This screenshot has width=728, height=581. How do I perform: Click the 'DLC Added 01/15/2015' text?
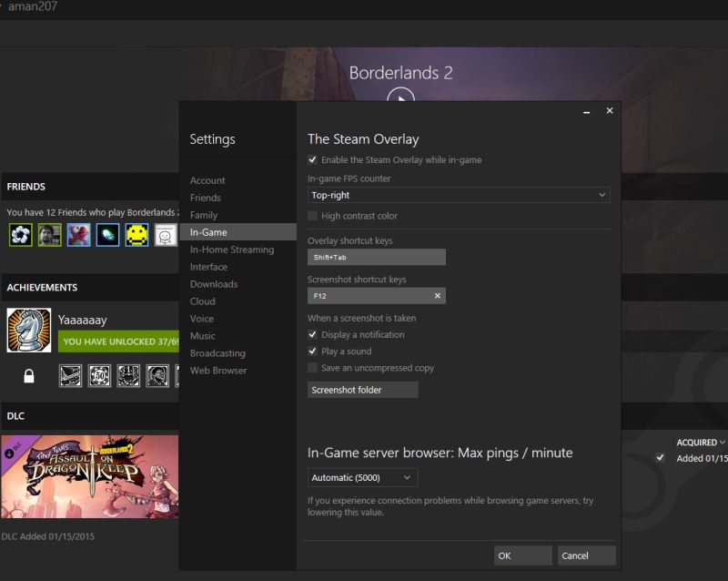point(47,536)
